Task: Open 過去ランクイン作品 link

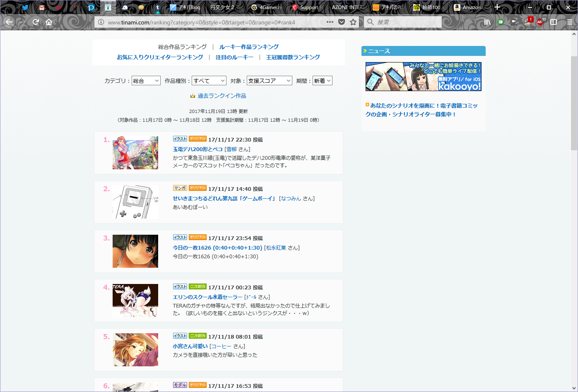Action: tap(222, 96)
